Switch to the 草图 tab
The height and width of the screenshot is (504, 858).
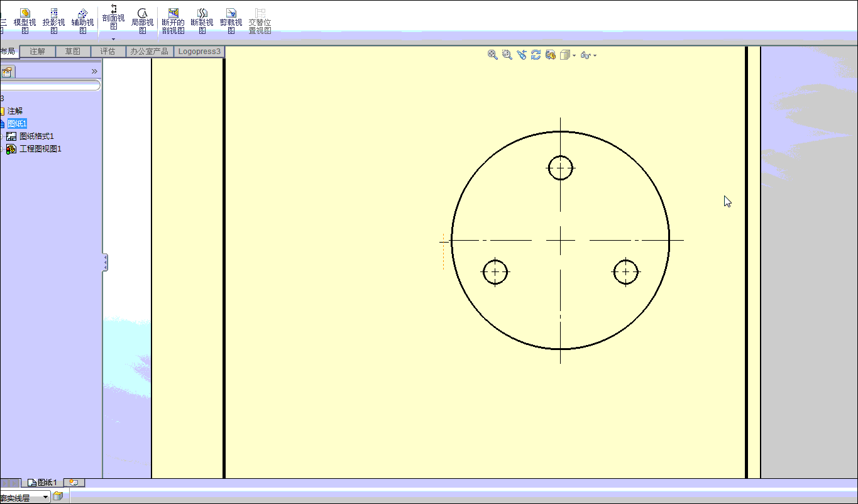click(73, 52)
